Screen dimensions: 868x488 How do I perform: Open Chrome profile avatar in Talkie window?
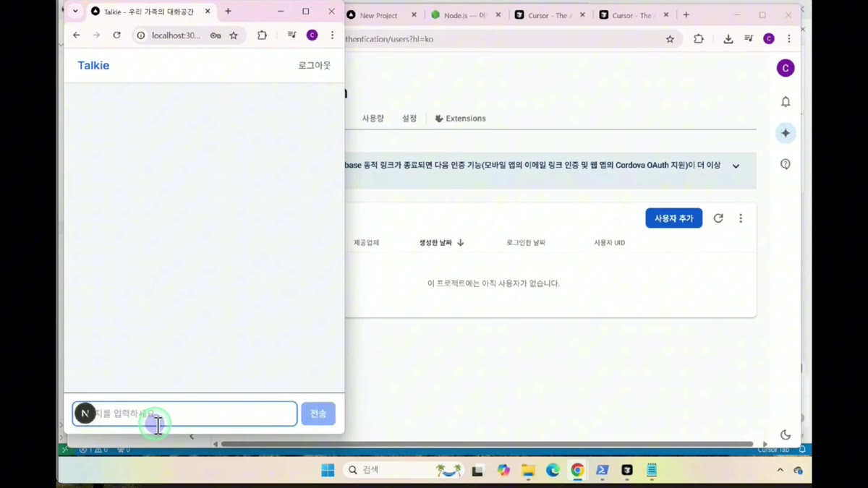click(x=312, y=35)
